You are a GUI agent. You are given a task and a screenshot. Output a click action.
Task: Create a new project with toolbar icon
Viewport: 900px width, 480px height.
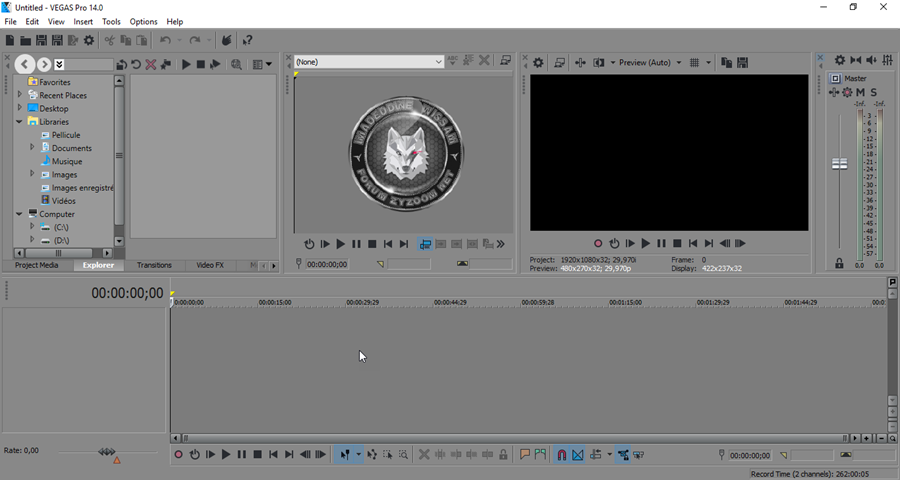10,40
